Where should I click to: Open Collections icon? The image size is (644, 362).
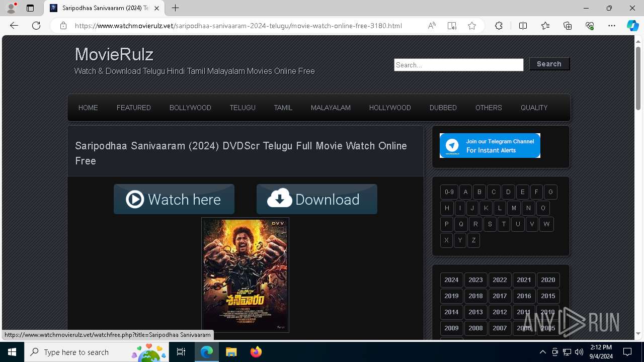[568, 26]
